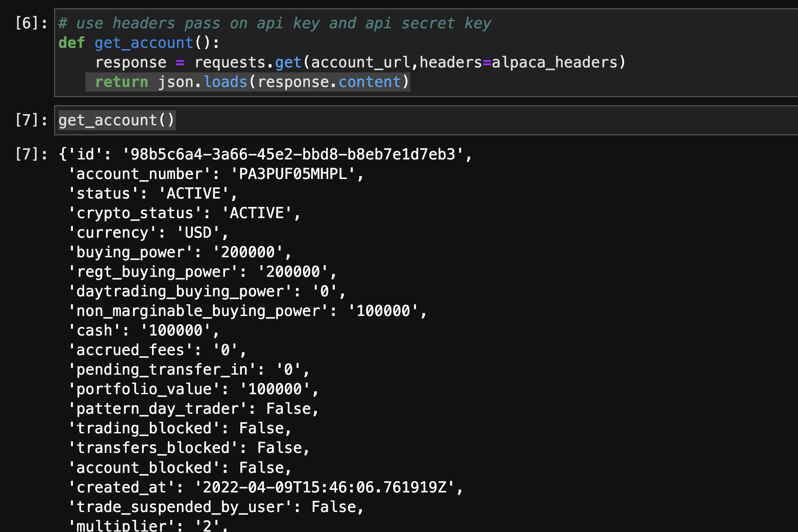
Task: Click the get_account() code cell input
Action: pyautogui.click(x=426, y=120)
